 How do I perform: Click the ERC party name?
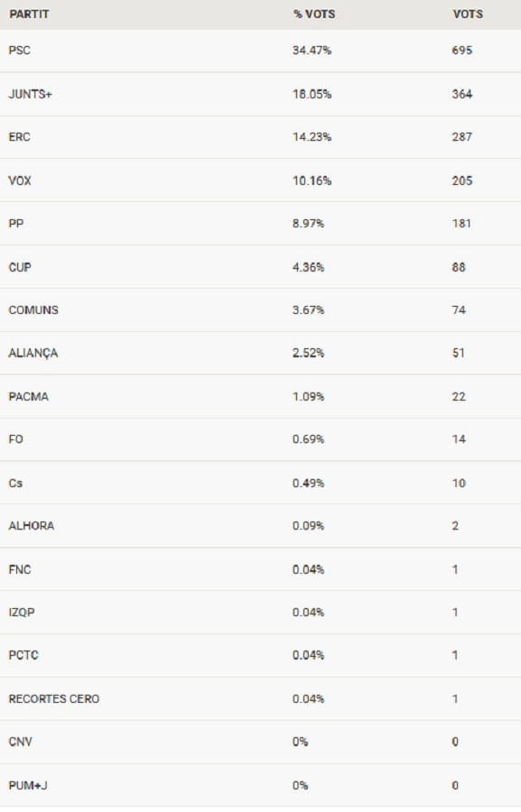pos(20,137)
